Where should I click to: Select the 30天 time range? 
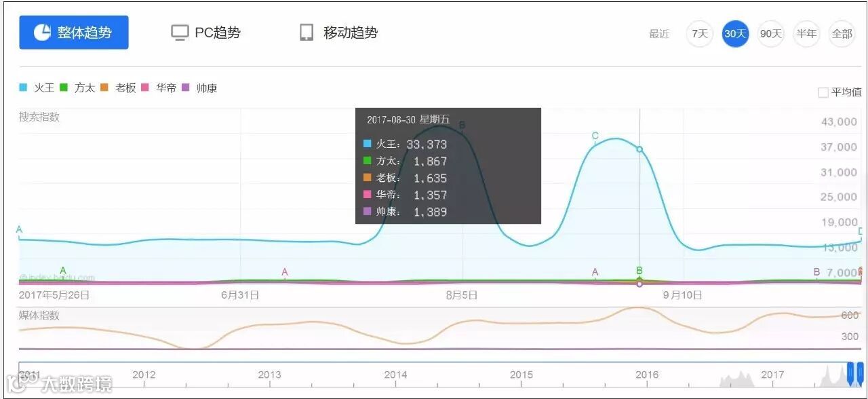point(735,33)
